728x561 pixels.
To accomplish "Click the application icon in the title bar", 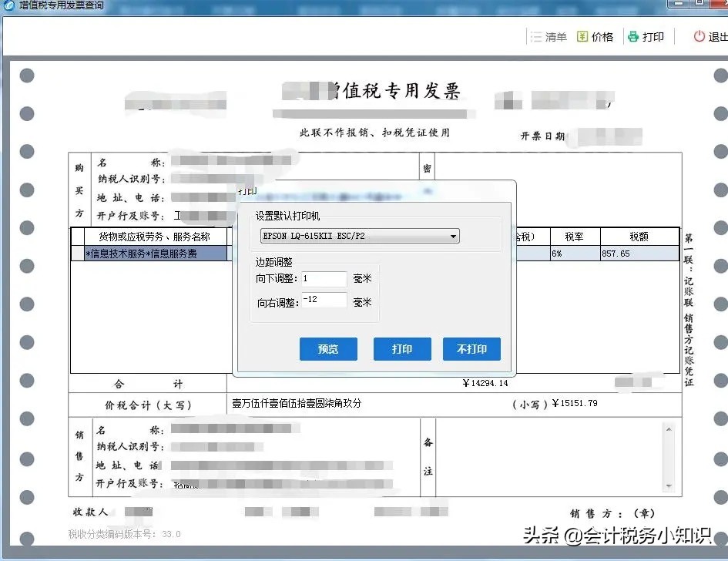I will coord(8,6).
